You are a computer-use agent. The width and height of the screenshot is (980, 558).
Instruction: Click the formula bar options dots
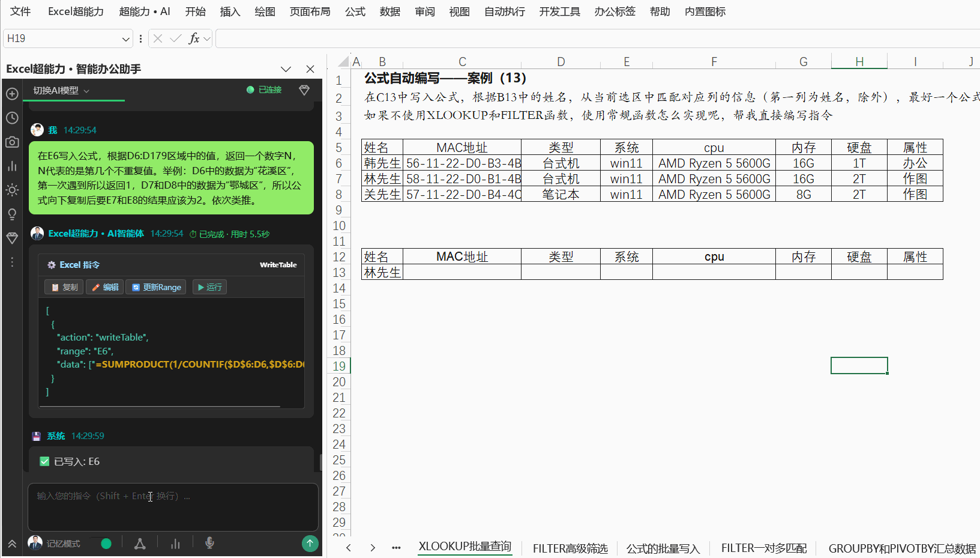pyautogui.click(x=140, y=38)
